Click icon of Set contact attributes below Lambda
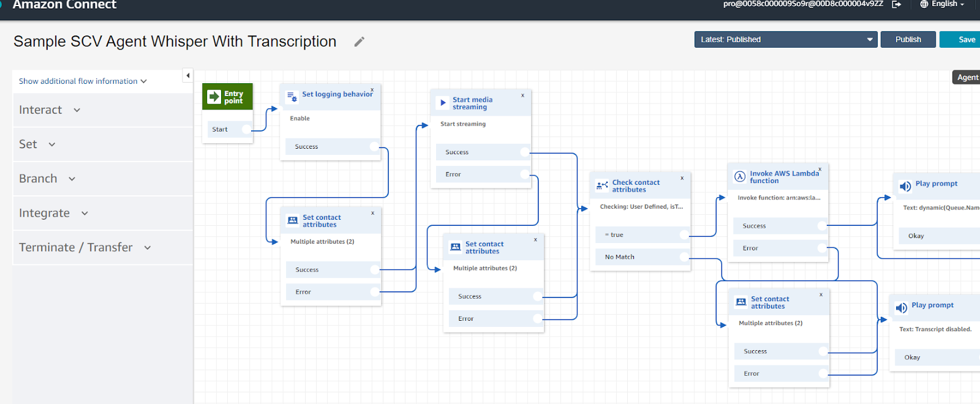The height and width of the screenshot is (404, 980). (741, 302)
